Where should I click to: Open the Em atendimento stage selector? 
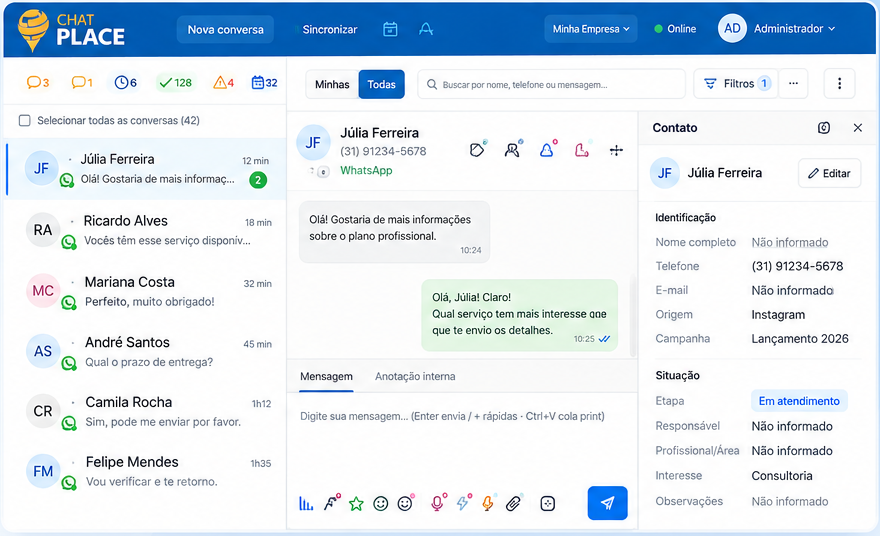coord(799,401)
